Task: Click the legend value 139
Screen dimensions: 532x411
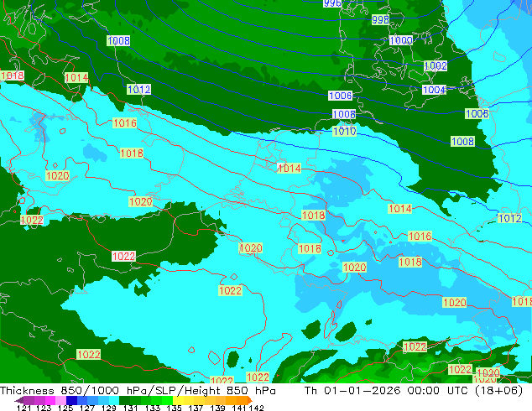Action: (217, 408)
